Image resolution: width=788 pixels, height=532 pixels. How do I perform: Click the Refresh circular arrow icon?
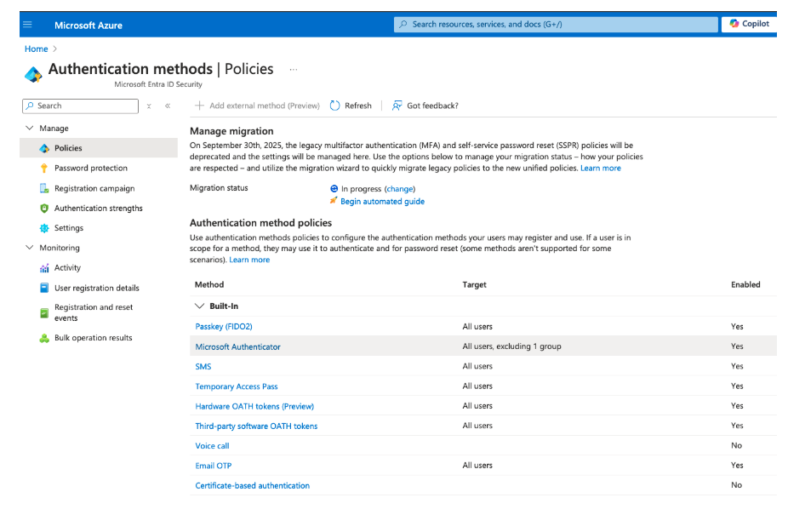(x=334, y=106)
